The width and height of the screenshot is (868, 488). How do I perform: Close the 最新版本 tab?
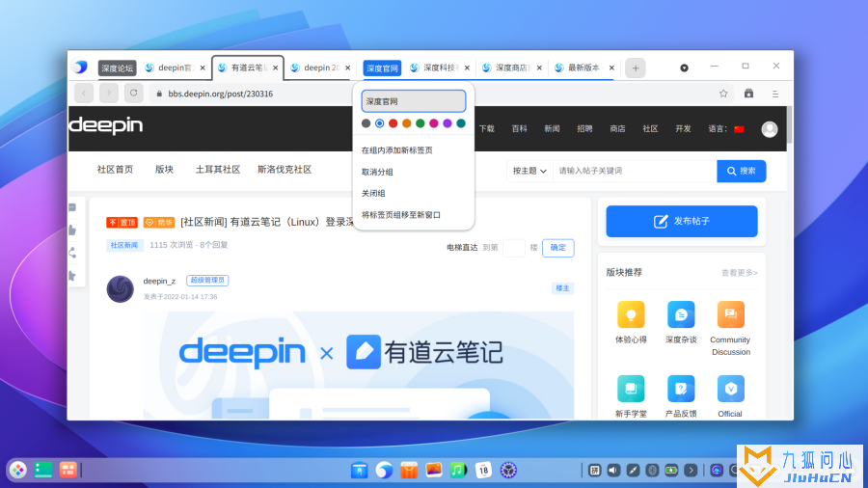[611, 68]
